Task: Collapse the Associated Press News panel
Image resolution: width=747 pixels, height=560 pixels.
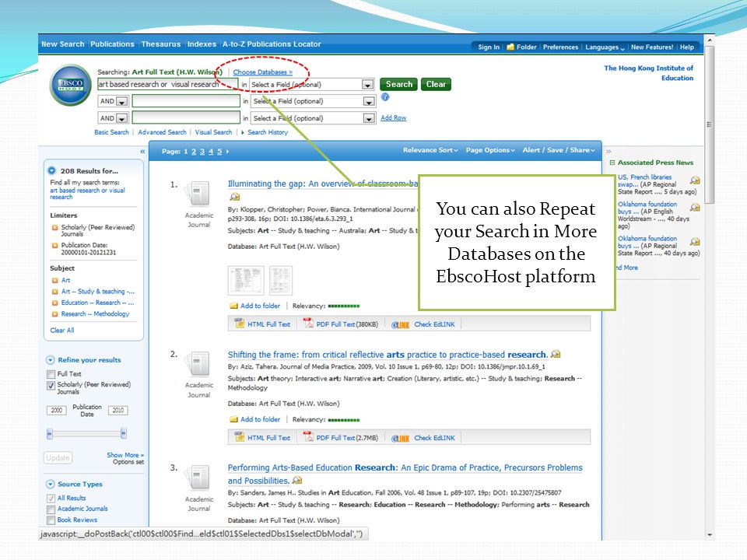Action: pos(612,163)
